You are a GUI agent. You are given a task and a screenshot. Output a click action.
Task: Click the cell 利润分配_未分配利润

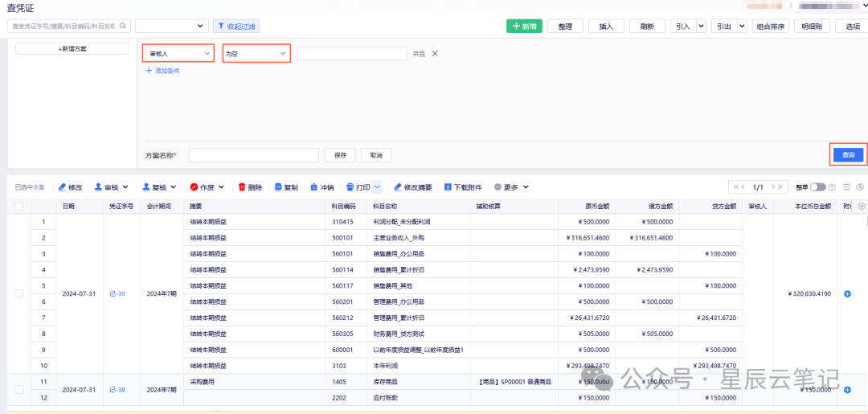click(x=402, y=221)
